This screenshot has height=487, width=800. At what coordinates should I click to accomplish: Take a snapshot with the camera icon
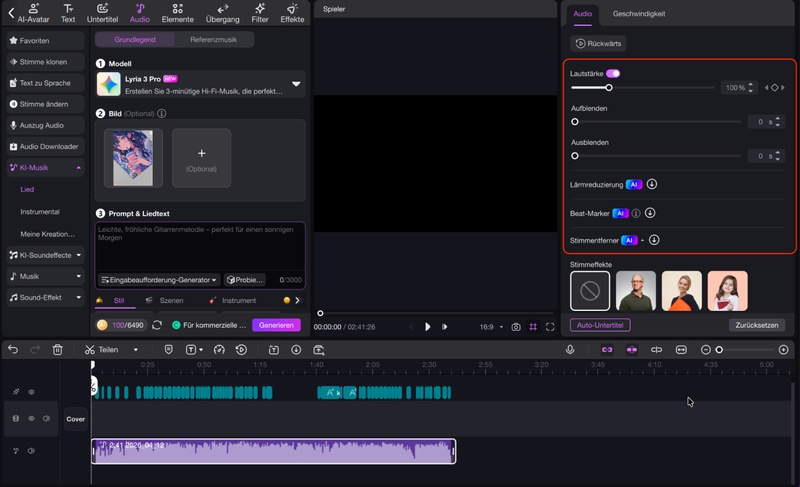point(516,327)
